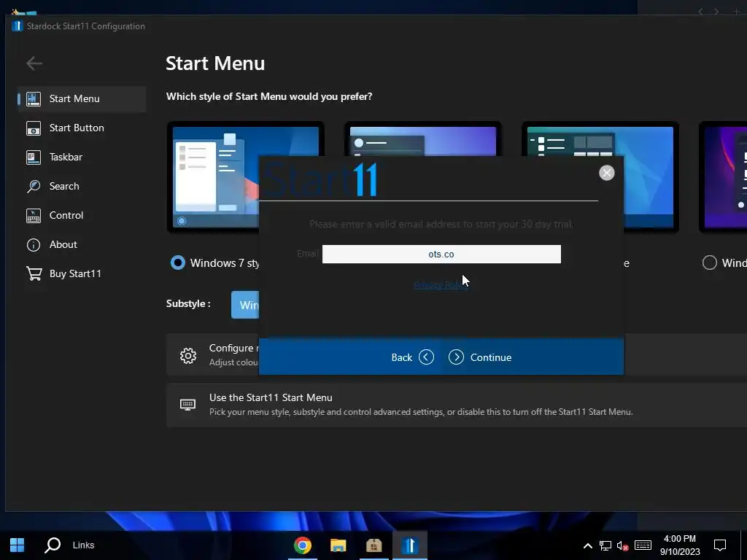Image resolution: width=747 pixels, height=560 pixels.
Task: Click the shopping cart icon
Action: (34, 274)
